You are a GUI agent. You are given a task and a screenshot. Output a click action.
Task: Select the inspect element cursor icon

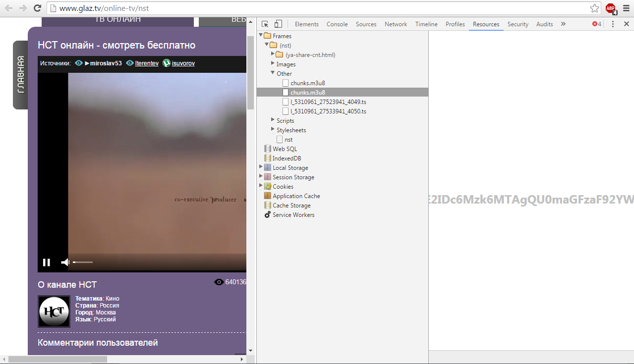(x=265, y=23)
